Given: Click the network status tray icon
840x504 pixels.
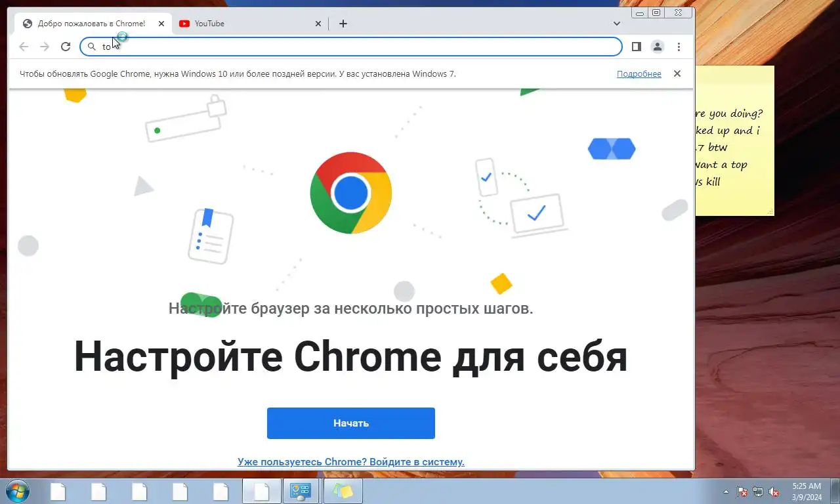Looking at the screenshot, I should (758, 492).
